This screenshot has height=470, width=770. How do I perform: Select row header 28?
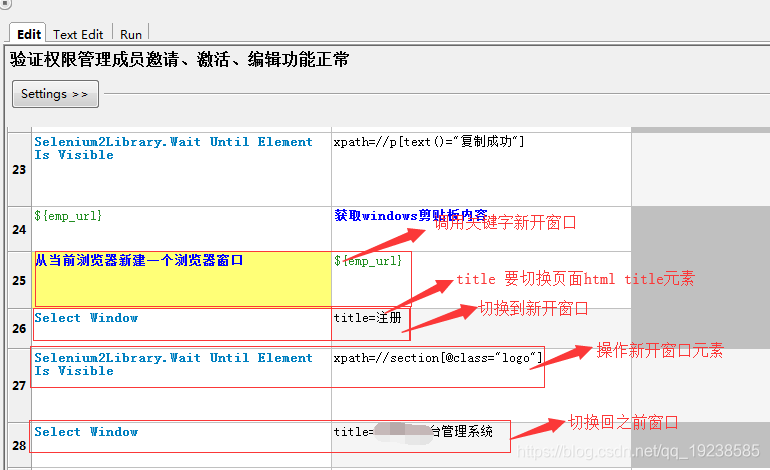point(19,445)
